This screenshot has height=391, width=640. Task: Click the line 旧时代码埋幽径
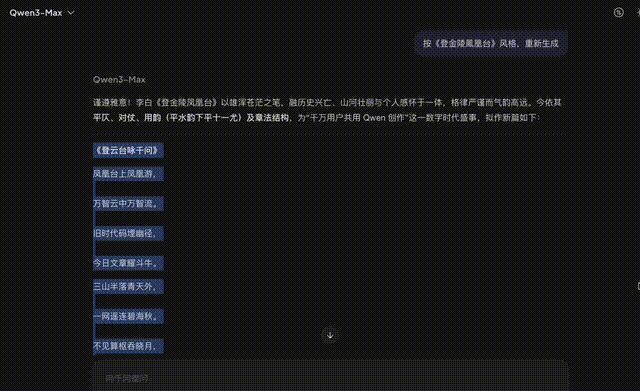pos(128,233)
